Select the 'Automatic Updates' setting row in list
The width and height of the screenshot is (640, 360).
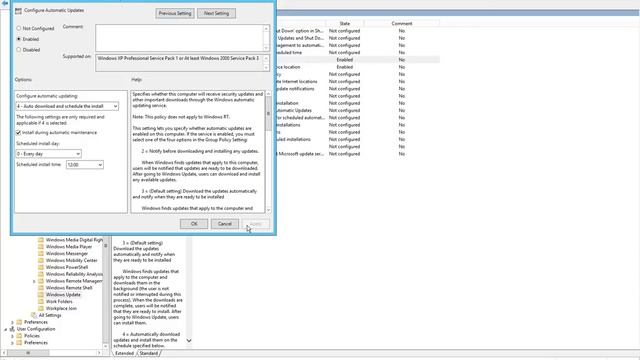pos(358,111)
